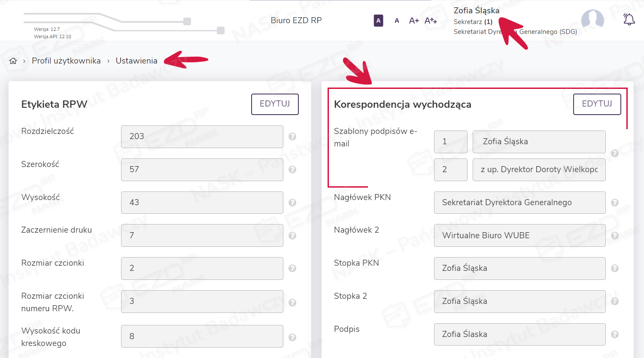Select the A+ larger font size
The height and width of the screenshot is (358, 644).
414,21
